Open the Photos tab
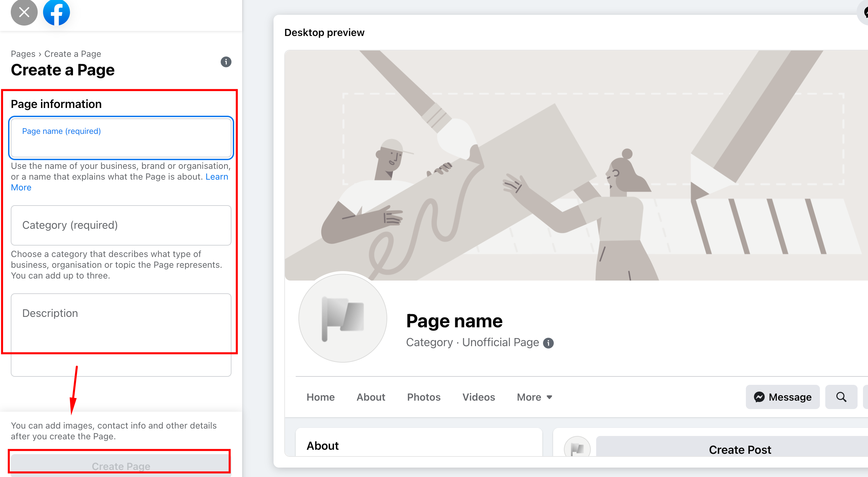Screen dimensions: 868x477 click(x=424, y=397)
